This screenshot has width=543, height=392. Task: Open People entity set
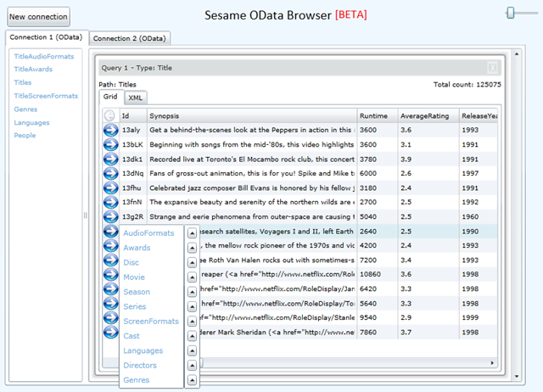pos(25,136)
